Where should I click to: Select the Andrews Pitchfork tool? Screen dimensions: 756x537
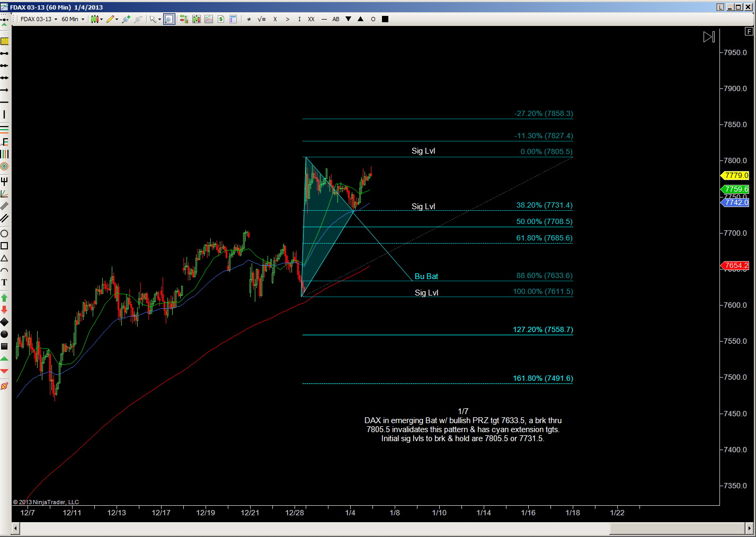[x=4, y=181]
